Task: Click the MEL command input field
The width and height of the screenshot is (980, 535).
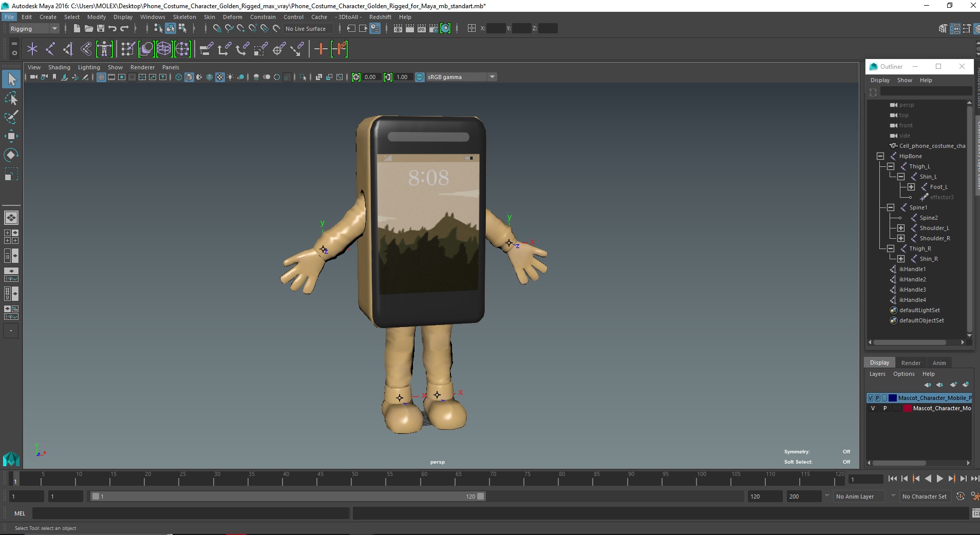Action: [191, 513]
